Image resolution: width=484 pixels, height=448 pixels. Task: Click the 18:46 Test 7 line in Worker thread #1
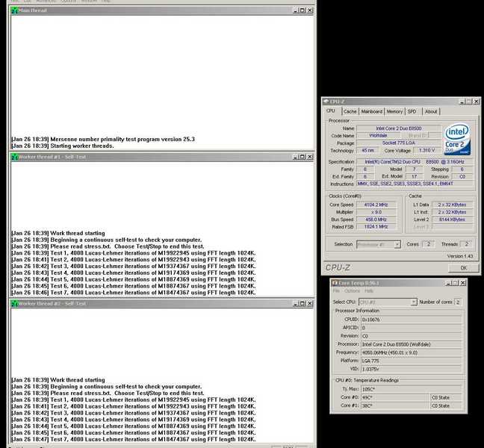[134, 293]
